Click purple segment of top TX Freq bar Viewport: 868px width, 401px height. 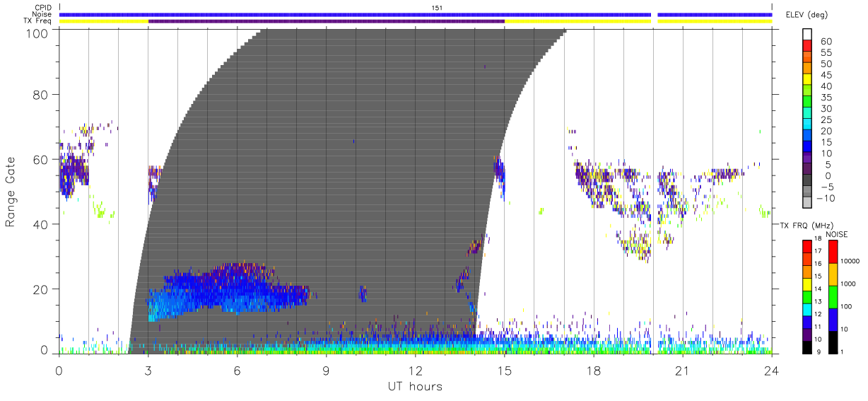pyautogui.click(x=327, y=21)
